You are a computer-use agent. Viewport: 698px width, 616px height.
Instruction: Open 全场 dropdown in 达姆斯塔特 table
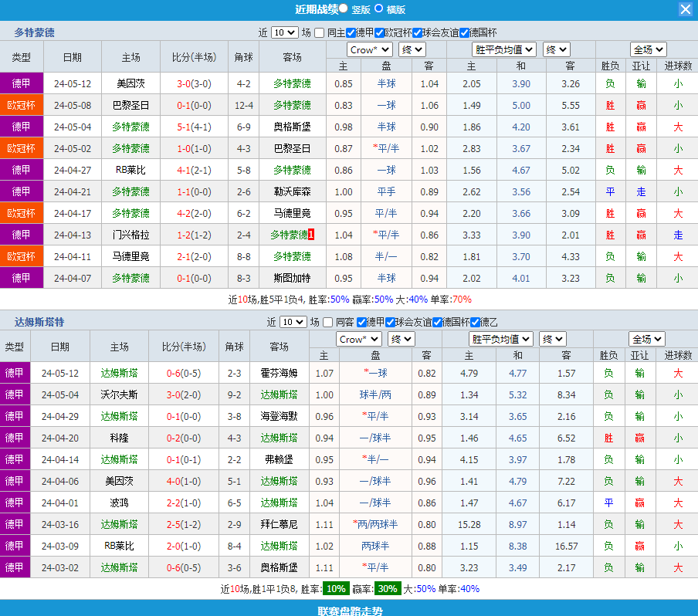(646, 339)
